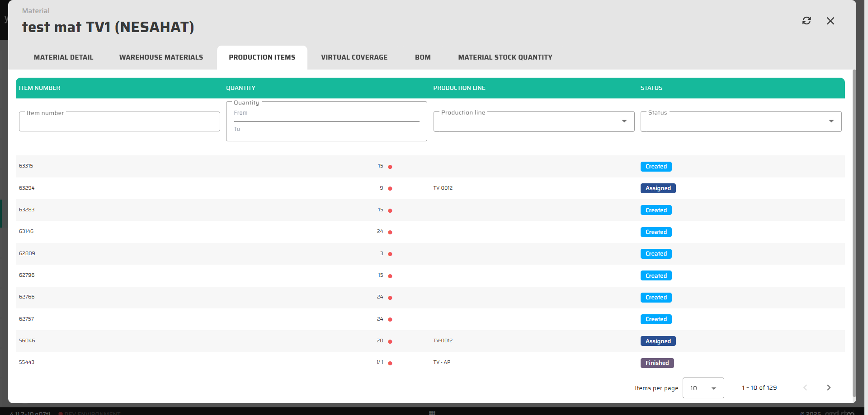Viewport: 868px width, 415px height.
Task: Go to next page of results
Action: 828,387
